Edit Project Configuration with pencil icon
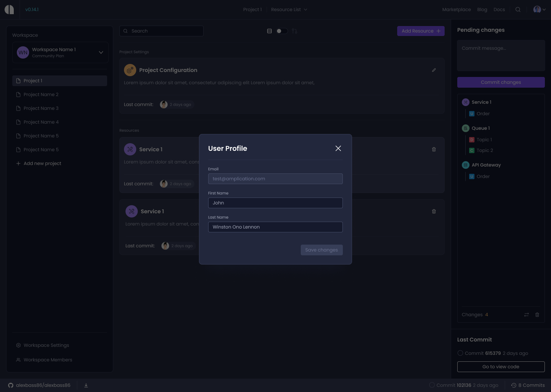The width and height of the screenshot is (551, 392). pyautogui.click(x=434, y=70)
